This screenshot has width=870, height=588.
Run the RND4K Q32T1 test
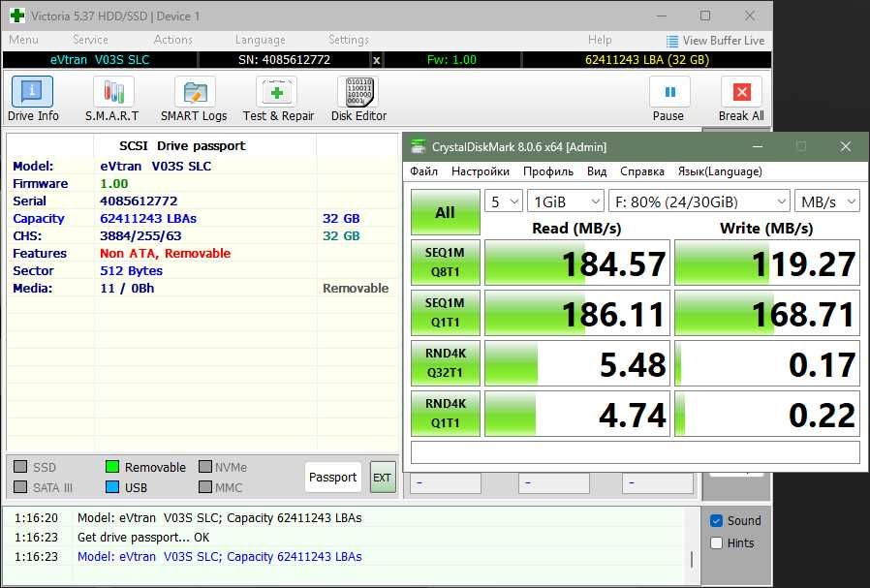pyautogui.click(x=446, y=363)
